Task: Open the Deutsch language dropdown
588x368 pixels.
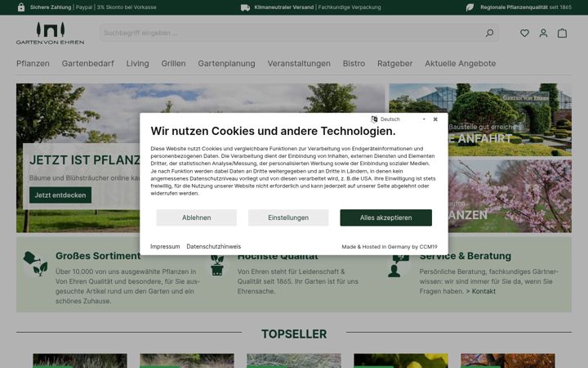Action: click(403, 119)
